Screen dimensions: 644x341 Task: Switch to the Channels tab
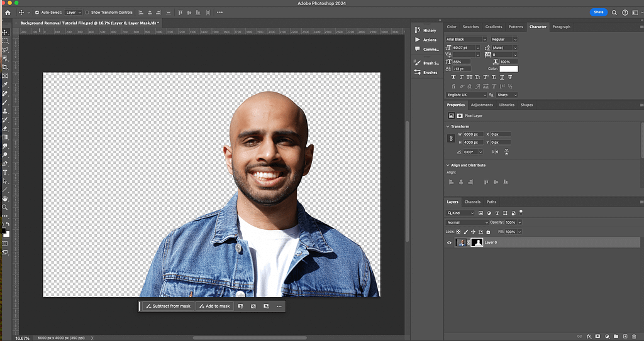(x=472, y=202)
